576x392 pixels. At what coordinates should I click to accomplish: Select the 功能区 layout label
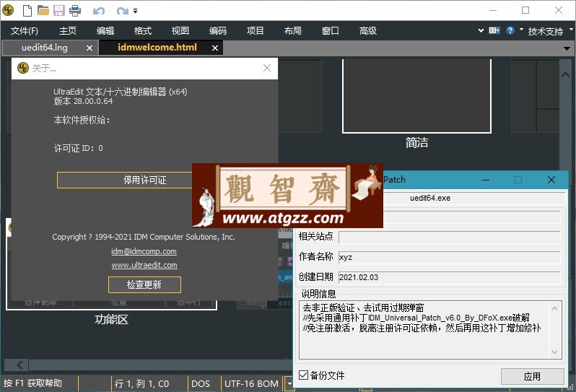[111, 320]
